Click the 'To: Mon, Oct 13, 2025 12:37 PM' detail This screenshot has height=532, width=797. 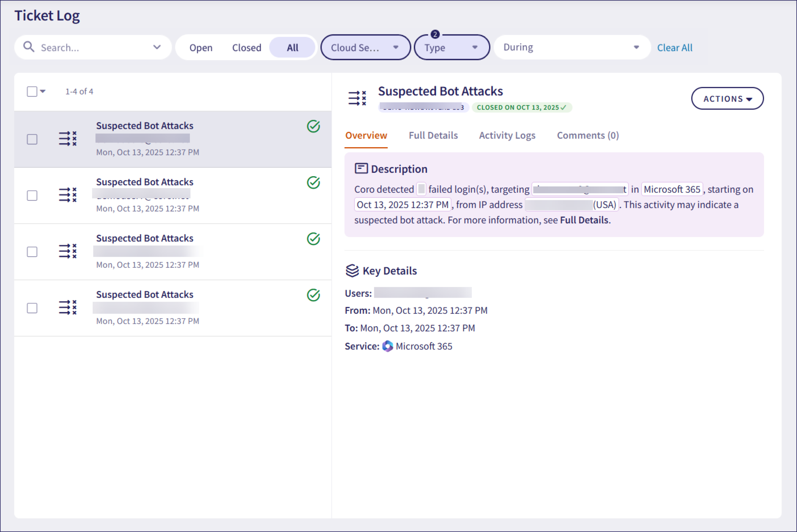pyautogui.click(x=410, y=328)
